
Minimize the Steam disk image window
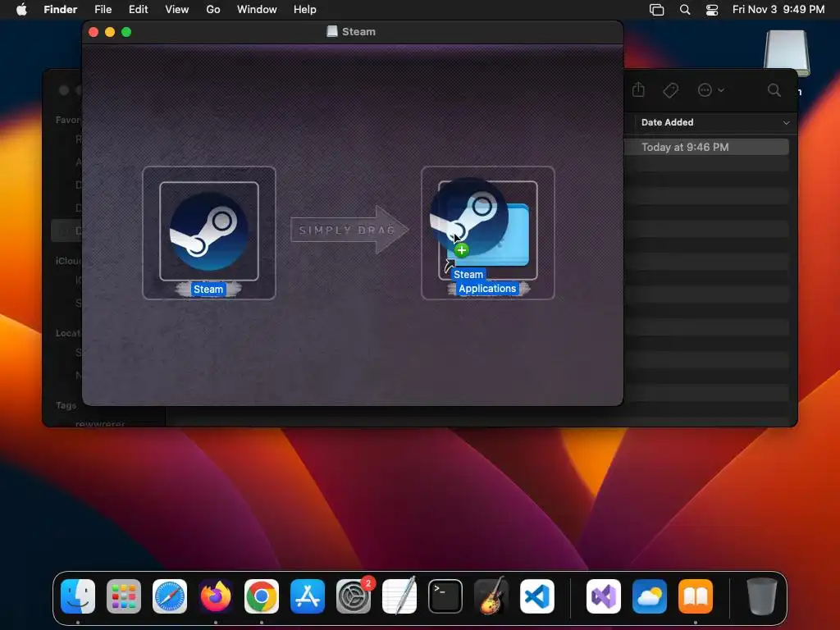pos(110,32)
